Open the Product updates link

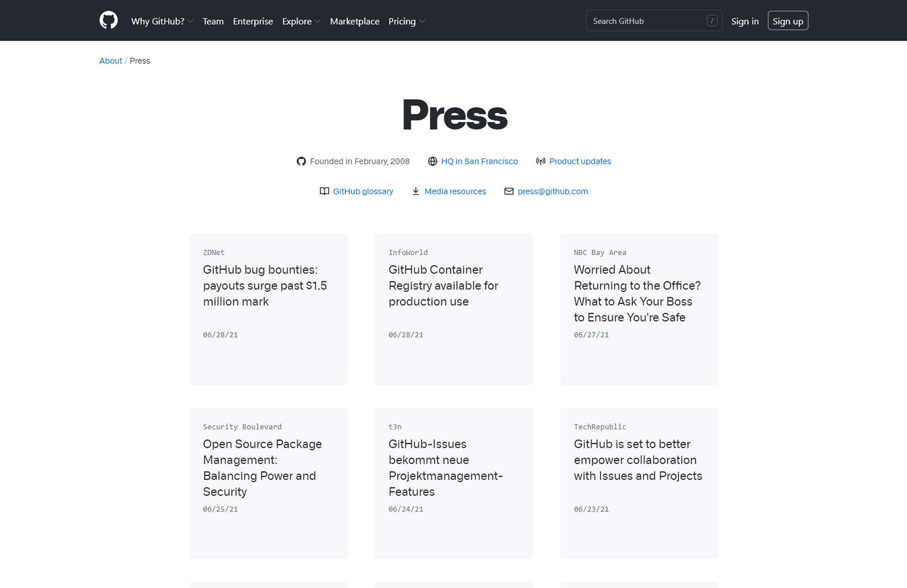(x=580, y=162)
